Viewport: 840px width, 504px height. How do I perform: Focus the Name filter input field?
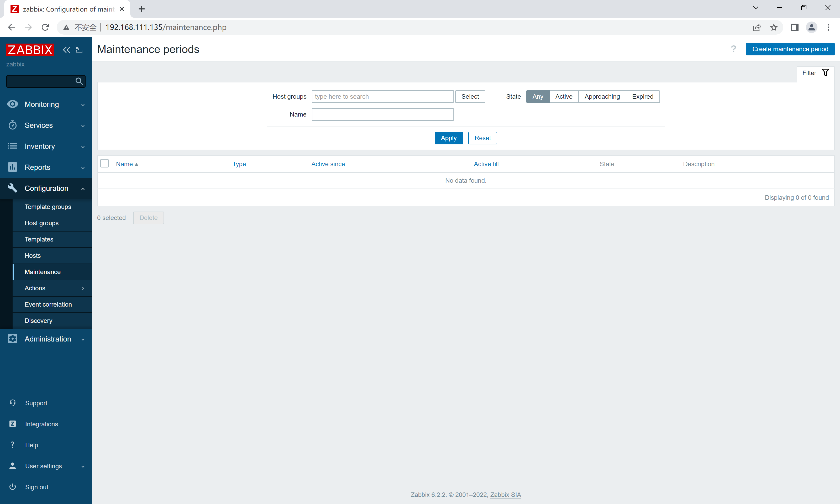tap(382, 114)
